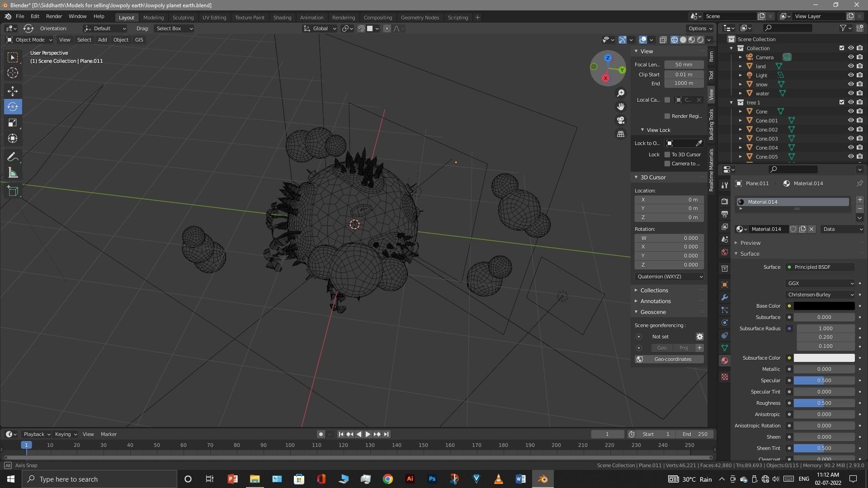The height and width of the screenshot is (488, 868).
Task: Select the Cursor tool in toolbar
Action: click(x=13, y=73)
